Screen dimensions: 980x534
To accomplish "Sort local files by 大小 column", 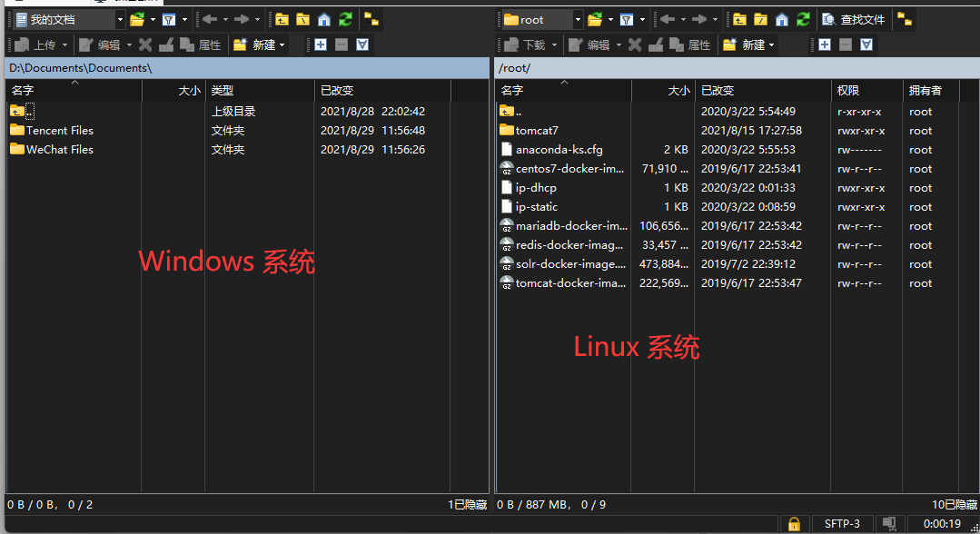I will [x=173, y=91].
